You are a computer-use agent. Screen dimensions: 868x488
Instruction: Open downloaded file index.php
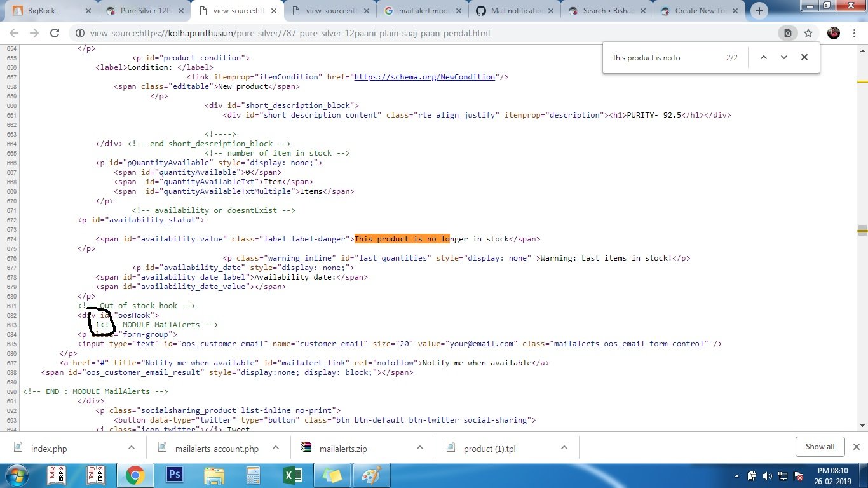click(49, 449)
